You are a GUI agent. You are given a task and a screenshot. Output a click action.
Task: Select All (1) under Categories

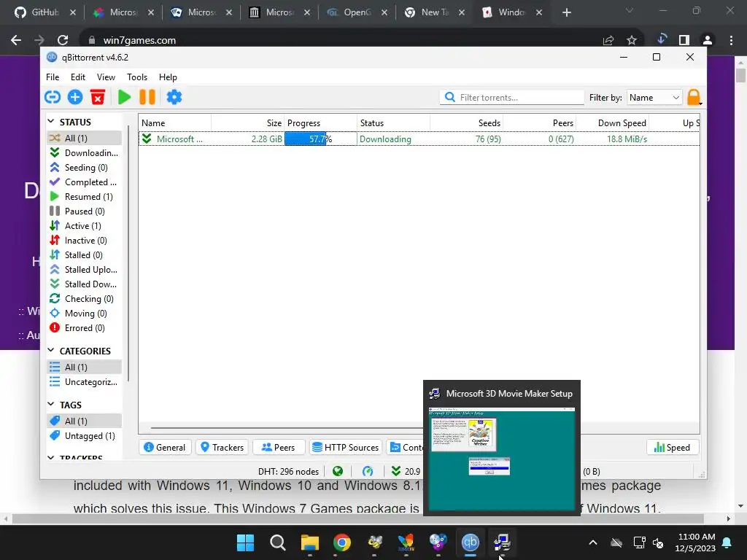pos(85,367)
